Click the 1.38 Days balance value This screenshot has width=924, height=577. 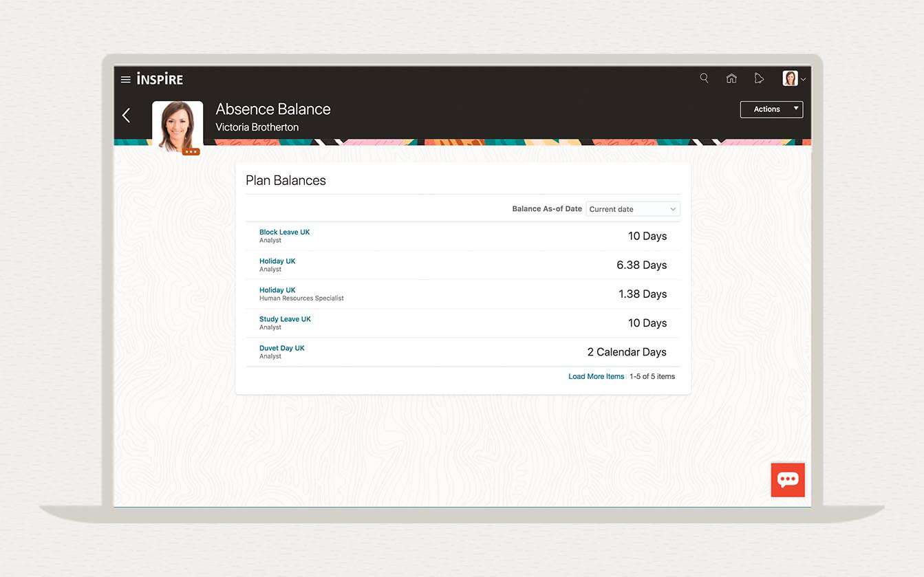pos(643,294)
